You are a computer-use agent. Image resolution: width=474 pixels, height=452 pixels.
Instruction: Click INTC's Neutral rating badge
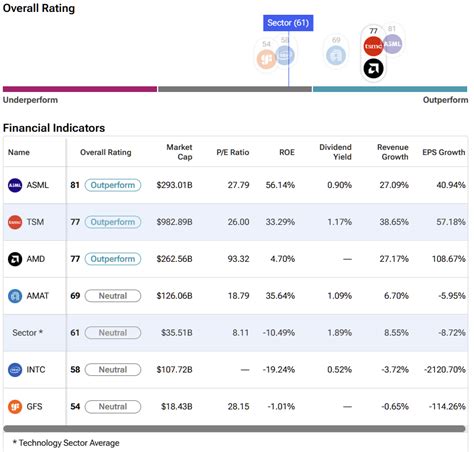pos(113,370)
